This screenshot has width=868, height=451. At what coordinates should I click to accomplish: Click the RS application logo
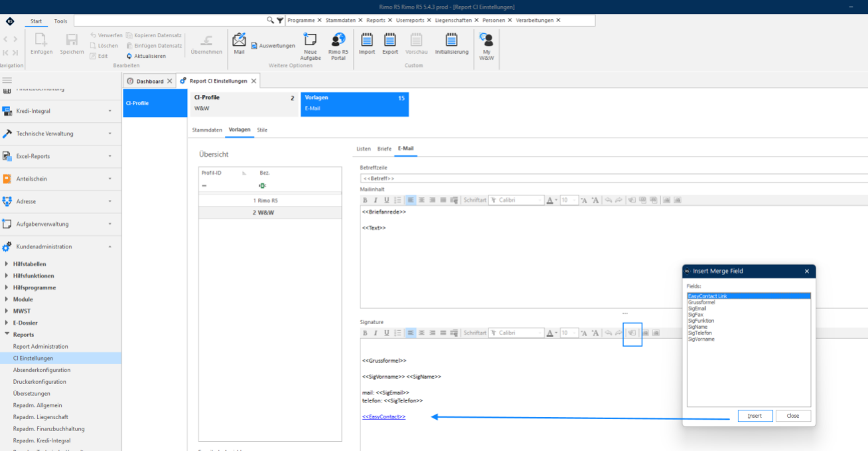(9, 21)
